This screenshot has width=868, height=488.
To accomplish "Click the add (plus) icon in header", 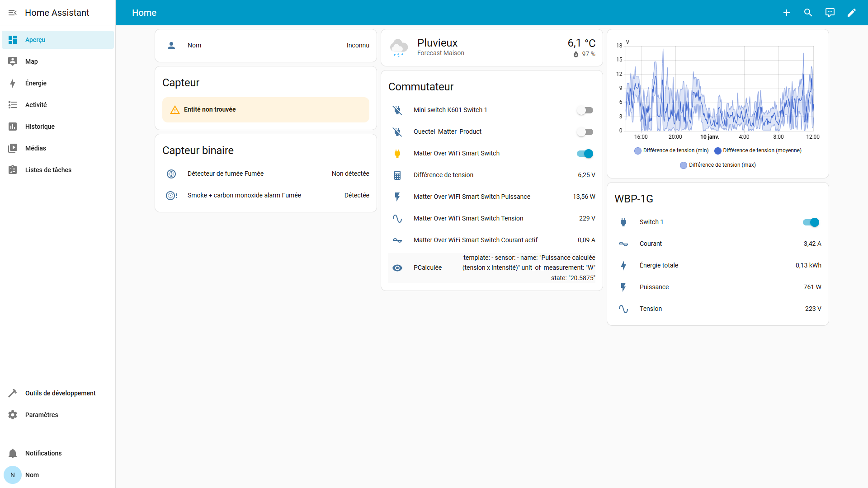I will point(787,13).
